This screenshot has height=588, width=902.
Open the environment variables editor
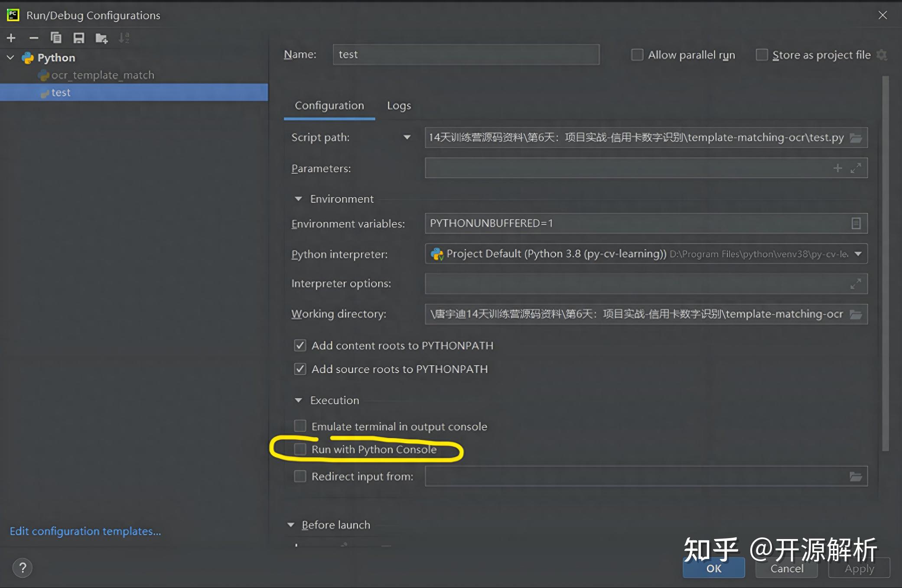click(x=856, y=223)
